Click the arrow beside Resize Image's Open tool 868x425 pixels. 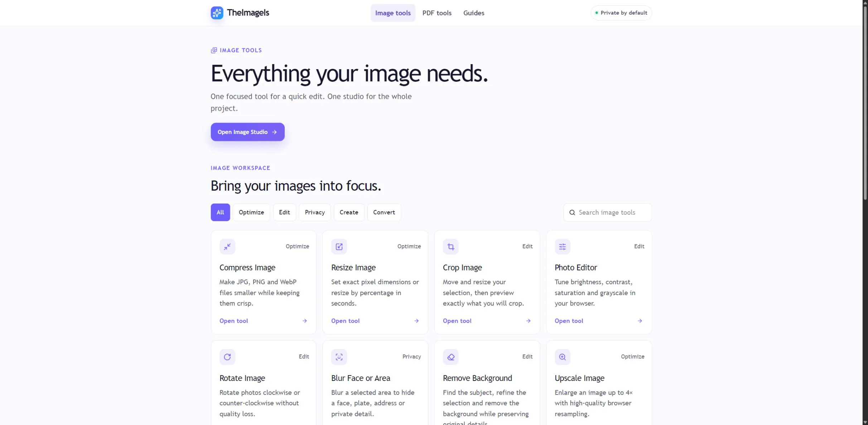416,321
